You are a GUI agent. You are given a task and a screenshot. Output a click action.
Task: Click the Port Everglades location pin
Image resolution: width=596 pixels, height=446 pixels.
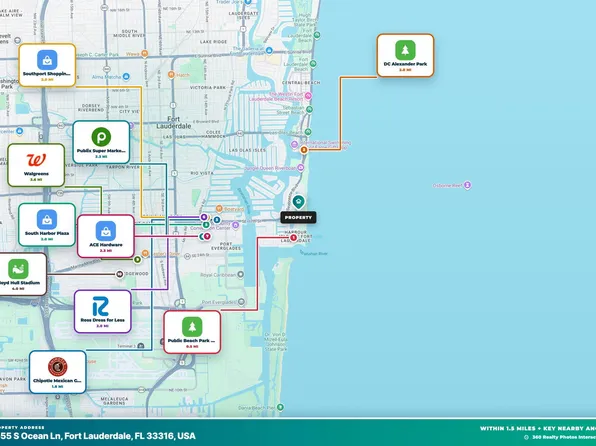pos(241,302)
